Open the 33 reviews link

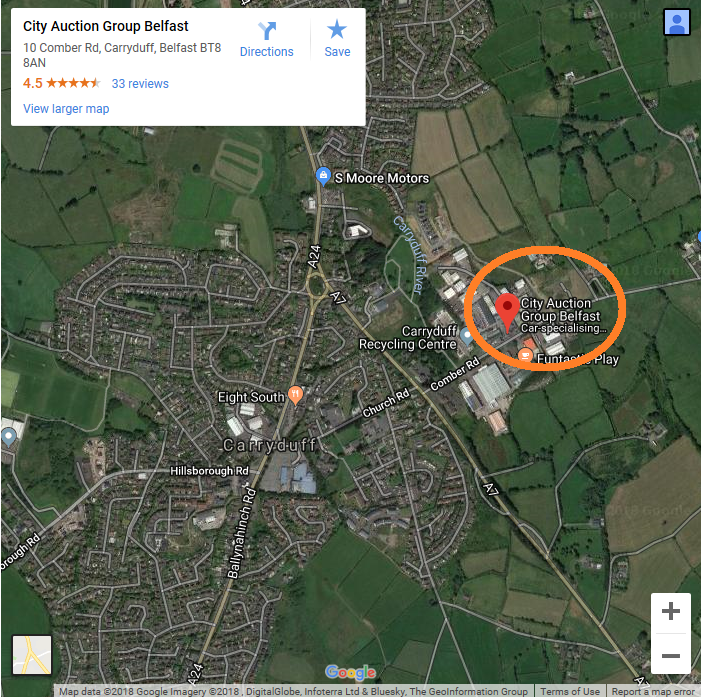coord(140,84)
